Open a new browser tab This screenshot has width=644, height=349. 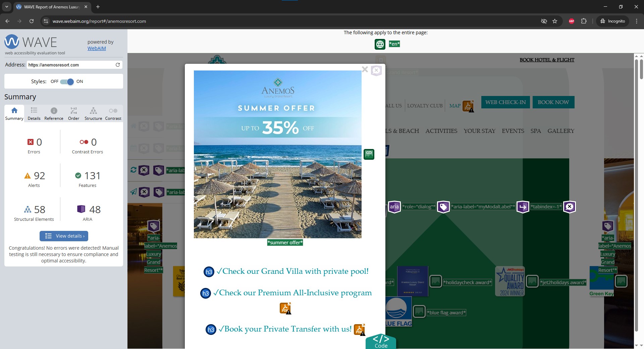(x=98, y=7)
